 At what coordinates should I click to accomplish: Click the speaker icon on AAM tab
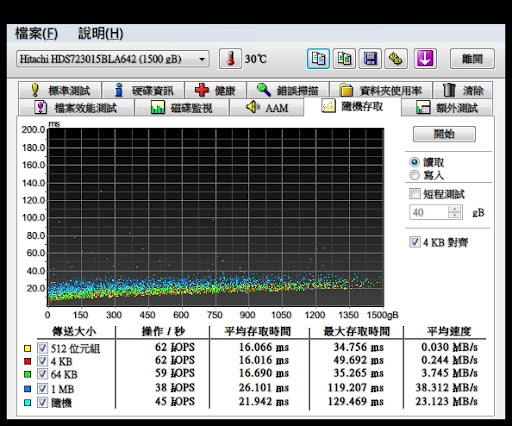(253, 107)
